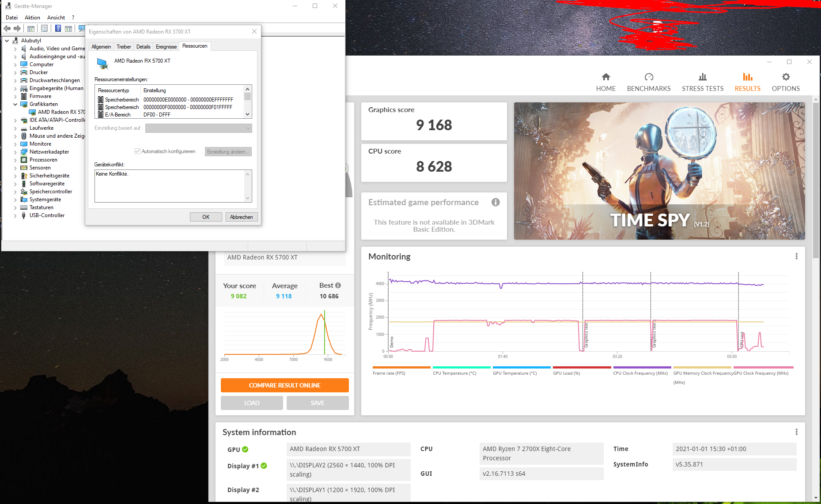Viewport: 821px width, 504px height.
Task: Open the STRESS TESTS chart icon
Action: click(x=702, y=77)
